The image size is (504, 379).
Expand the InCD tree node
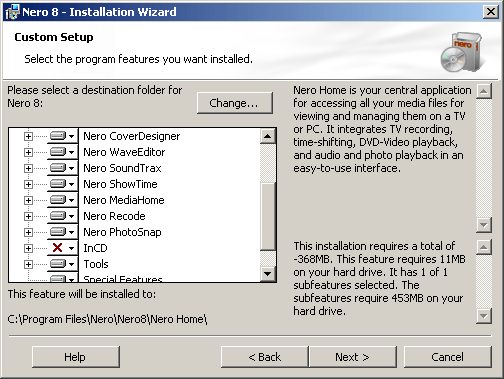click(28, 248)
